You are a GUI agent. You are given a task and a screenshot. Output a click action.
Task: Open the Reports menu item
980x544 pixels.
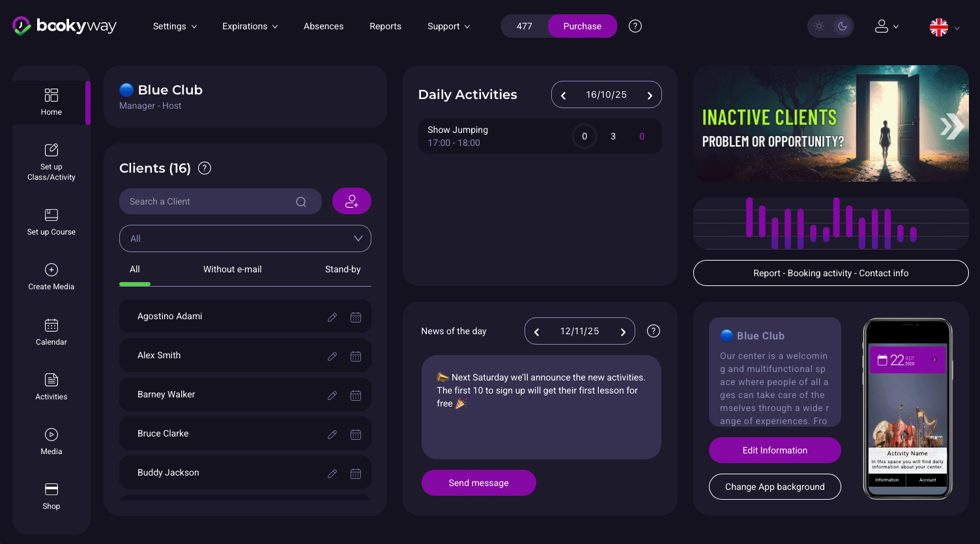[385, 26]
